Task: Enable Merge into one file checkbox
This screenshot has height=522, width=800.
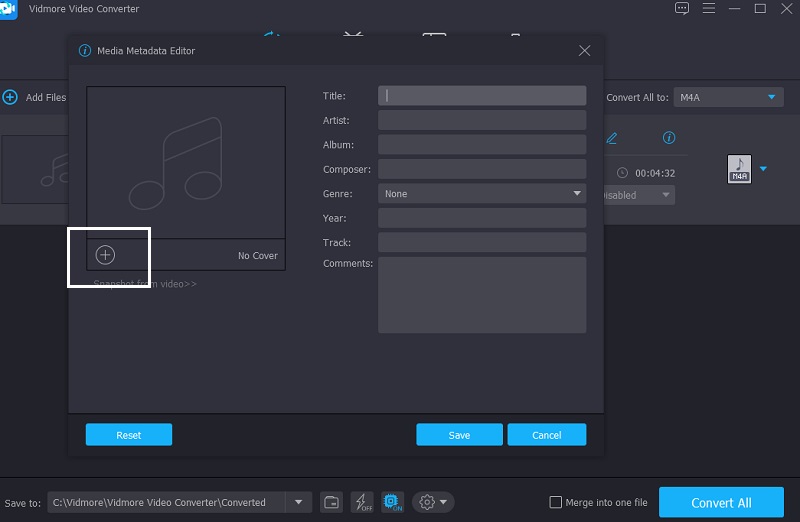Action: pos(556,502)
